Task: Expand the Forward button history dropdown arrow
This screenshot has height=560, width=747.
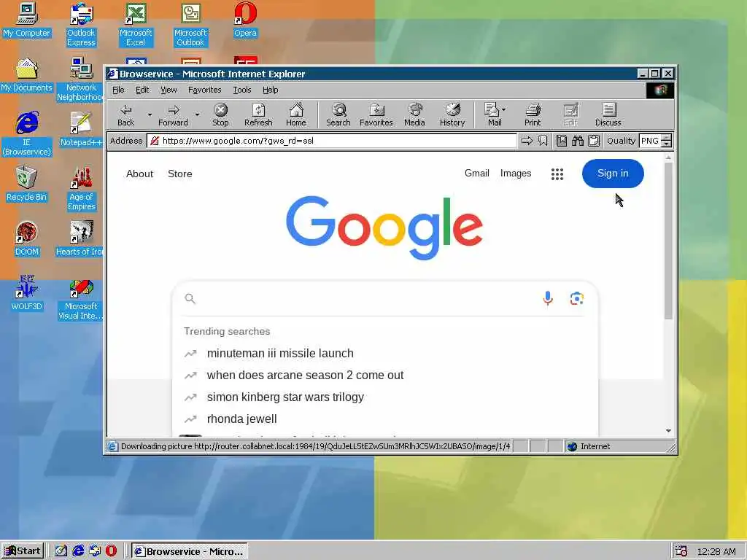Action: pyautogui.click(x=197, y=114)
